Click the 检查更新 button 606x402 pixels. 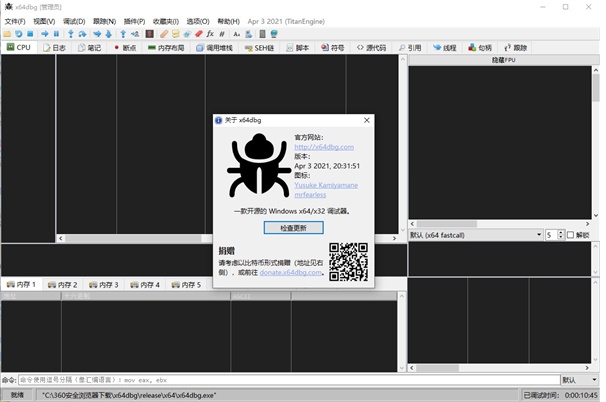(x=293, y=228)
